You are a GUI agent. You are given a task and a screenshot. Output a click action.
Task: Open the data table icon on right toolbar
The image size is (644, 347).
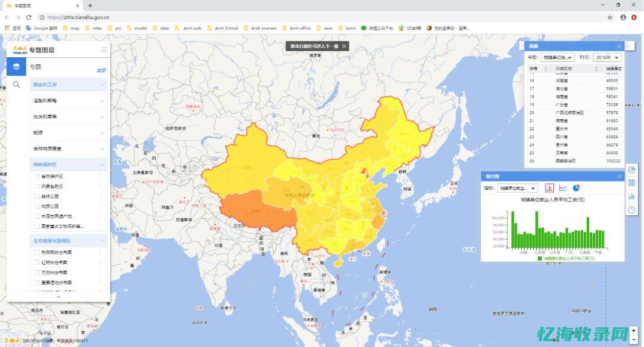[633, 183]
